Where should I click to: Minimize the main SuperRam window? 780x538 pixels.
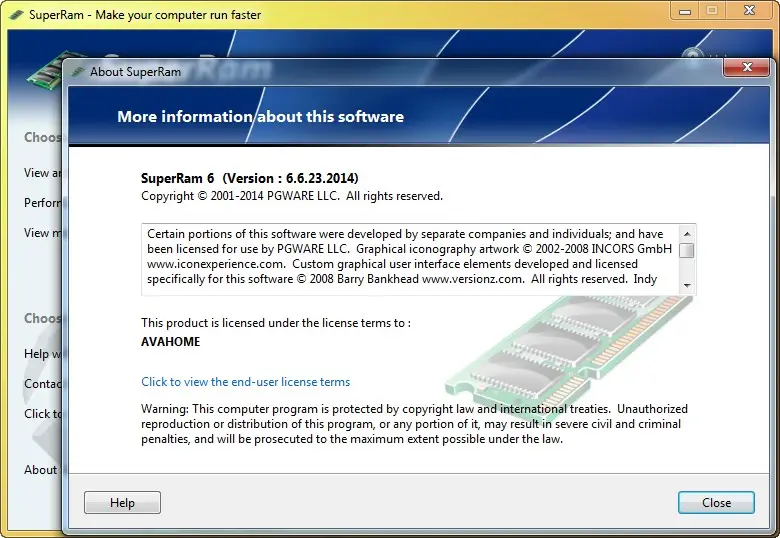(x=685, y=11)
